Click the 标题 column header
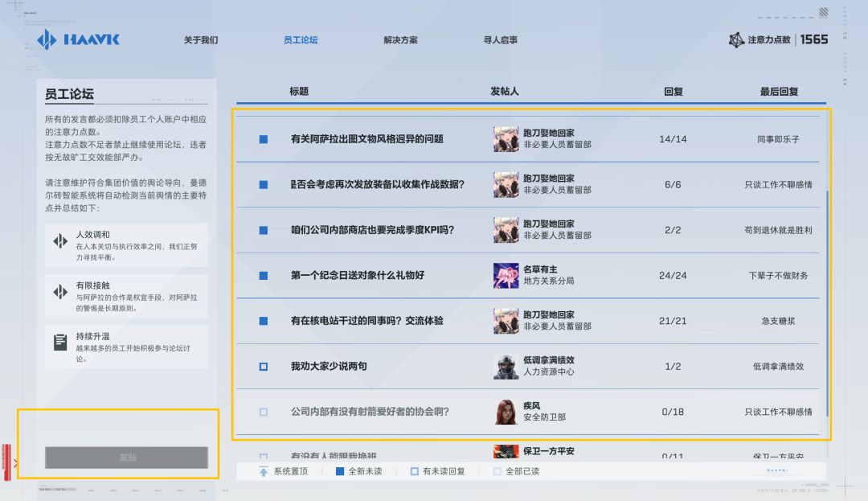The image size is (868, 501). click(299, 92)
